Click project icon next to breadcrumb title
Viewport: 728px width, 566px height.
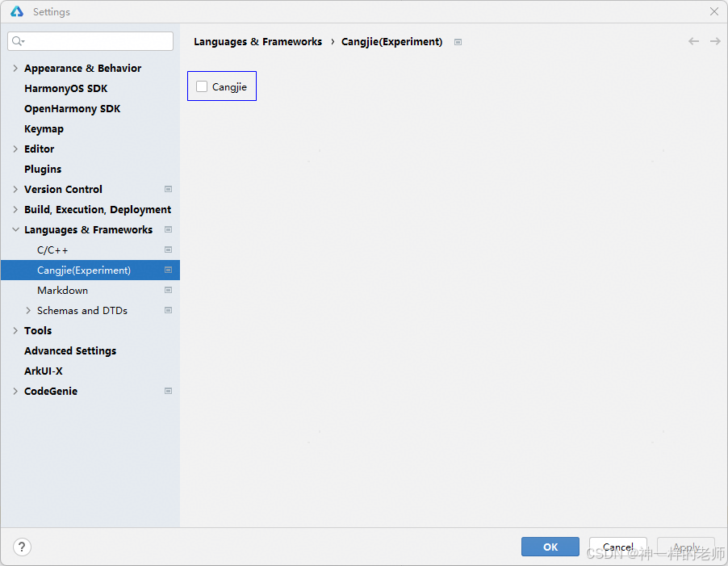458,42
